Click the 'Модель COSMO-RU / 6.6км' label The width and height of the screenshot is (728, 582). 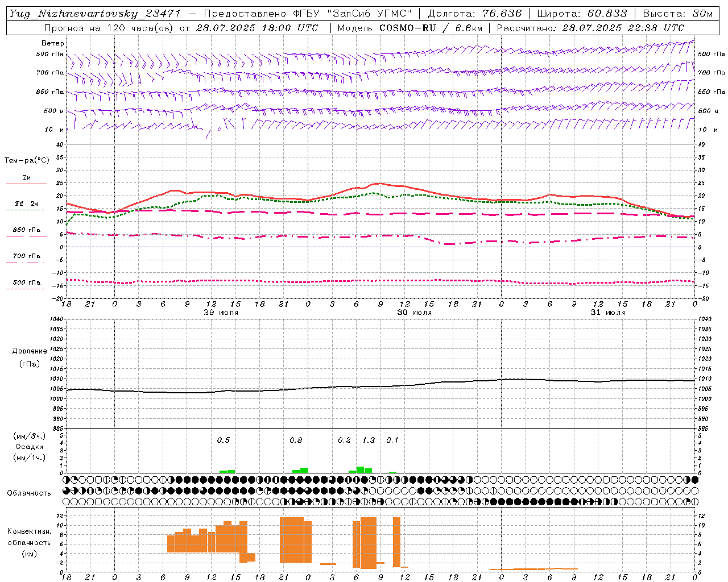pos(409,28)
